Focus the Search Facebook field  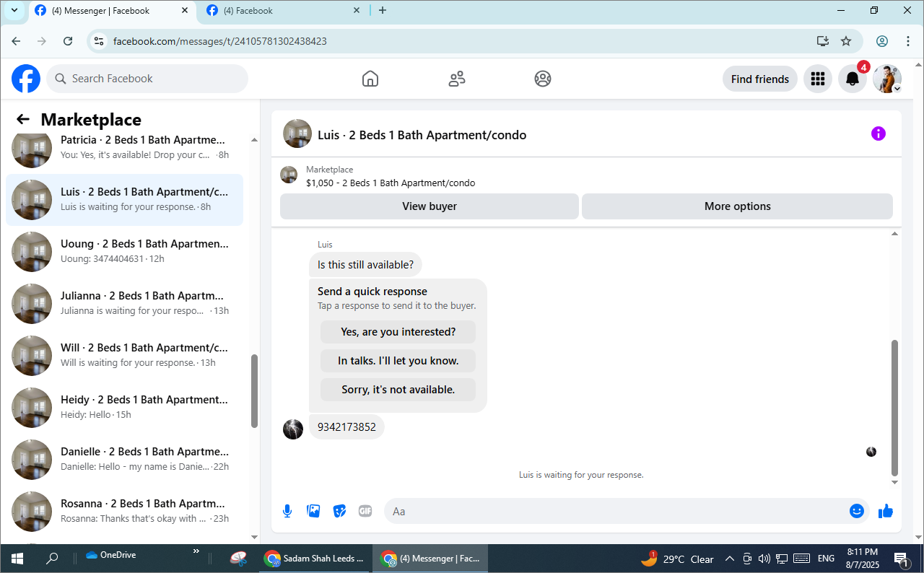pos(147,79)
